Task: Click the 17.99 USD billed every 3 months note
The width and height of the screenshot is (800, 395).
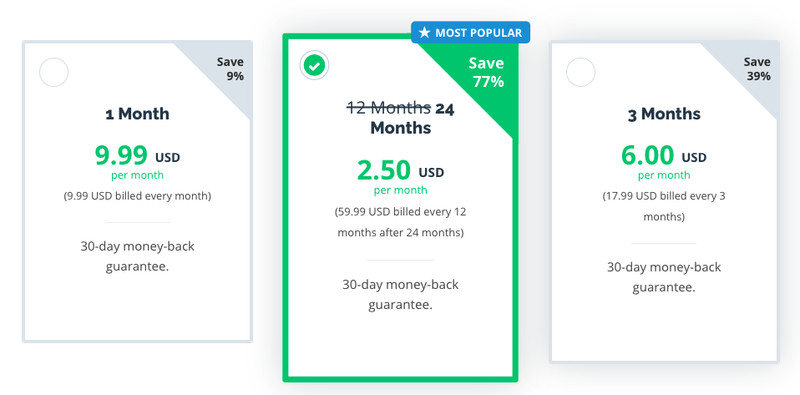Action: [664, 206]
